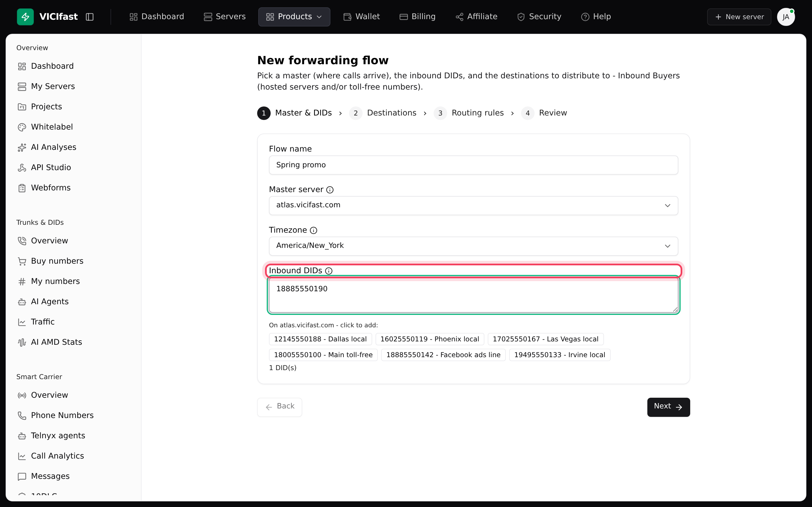Click the Timezone info icon
This screenshot has height=507, width=812.
point(314,230)
